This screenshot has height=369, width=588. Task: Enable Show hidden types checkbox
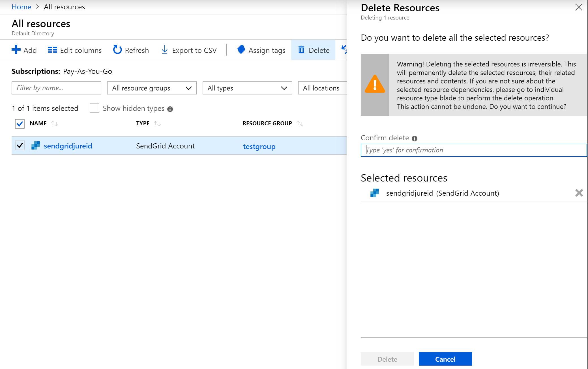[x=95, y=108]
